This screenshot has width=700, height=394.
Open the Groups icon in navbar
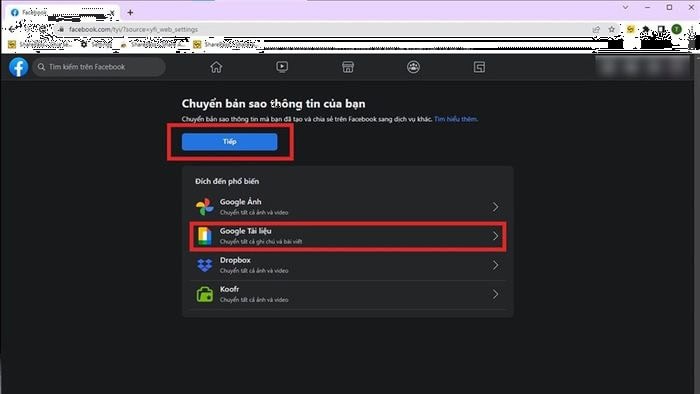(413, 67)
